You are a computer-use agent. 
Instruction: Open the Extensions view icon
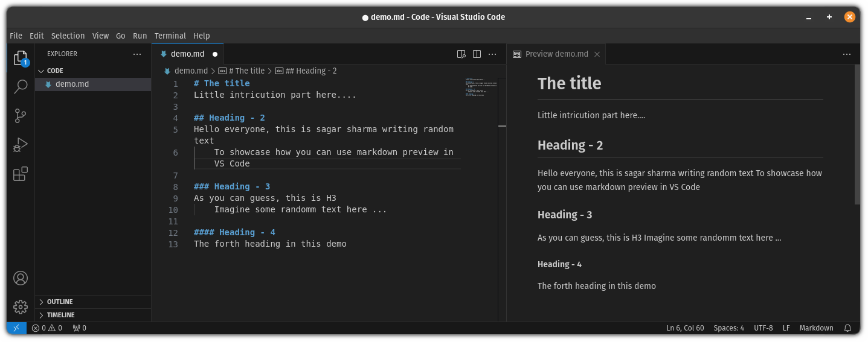coord(21,174)
